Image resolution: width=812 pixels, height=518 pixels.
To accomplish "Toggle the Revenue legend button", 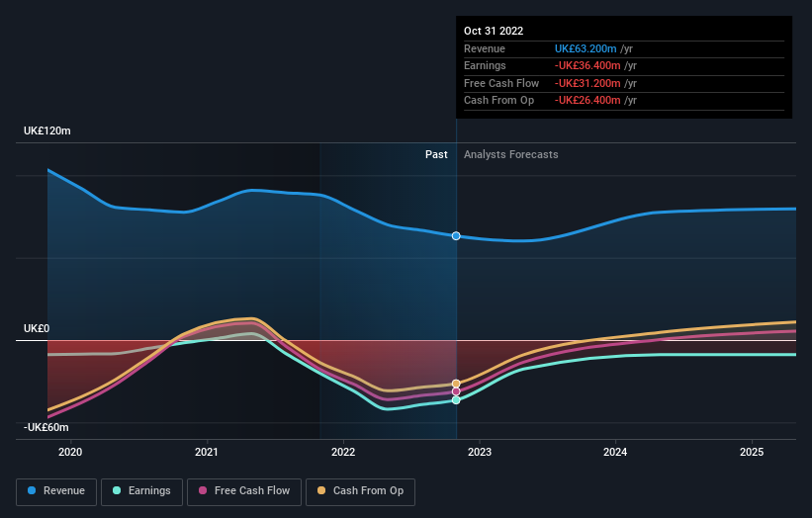I will coord(56,491).
